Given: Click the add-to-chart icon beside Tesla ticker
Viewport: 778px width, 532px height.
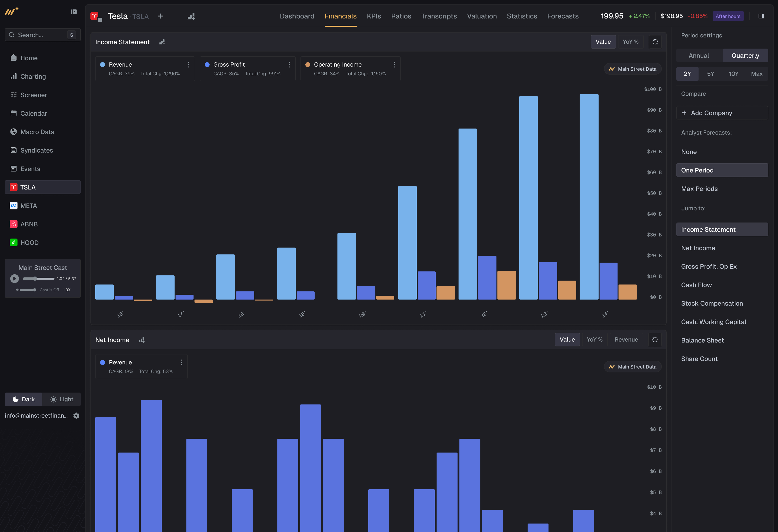Looking at the screenshot, I should [x=191, y=16].
